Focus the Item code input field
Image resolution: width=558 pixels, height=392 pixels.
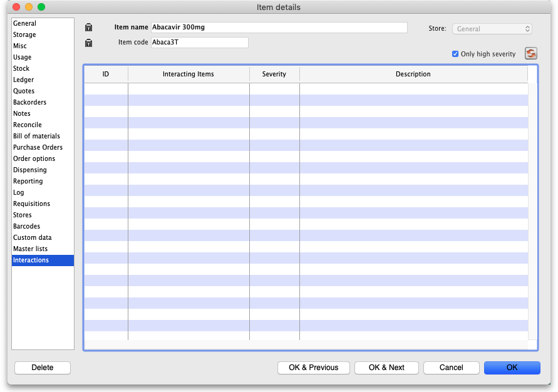coord(199,43)
